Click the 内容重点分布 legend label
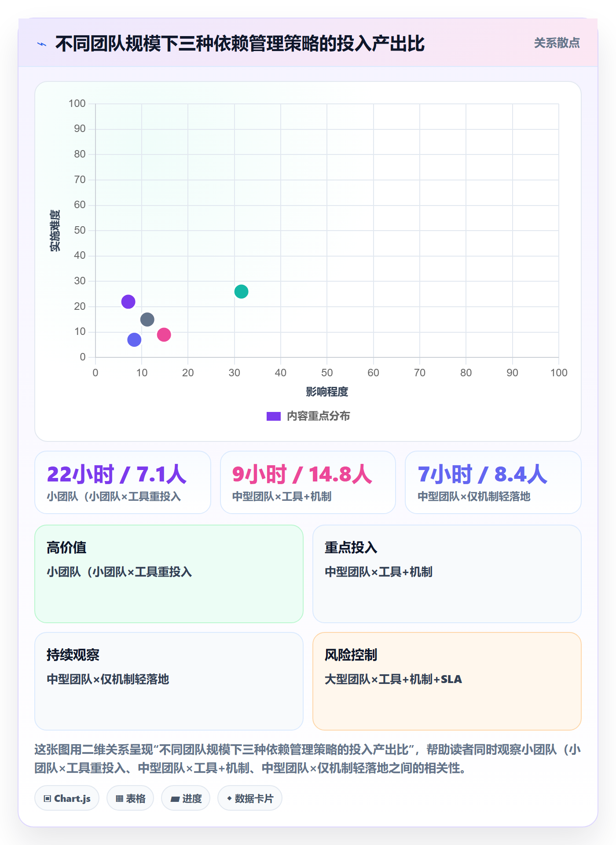The image size is (616, 845). tap(318, 416)
